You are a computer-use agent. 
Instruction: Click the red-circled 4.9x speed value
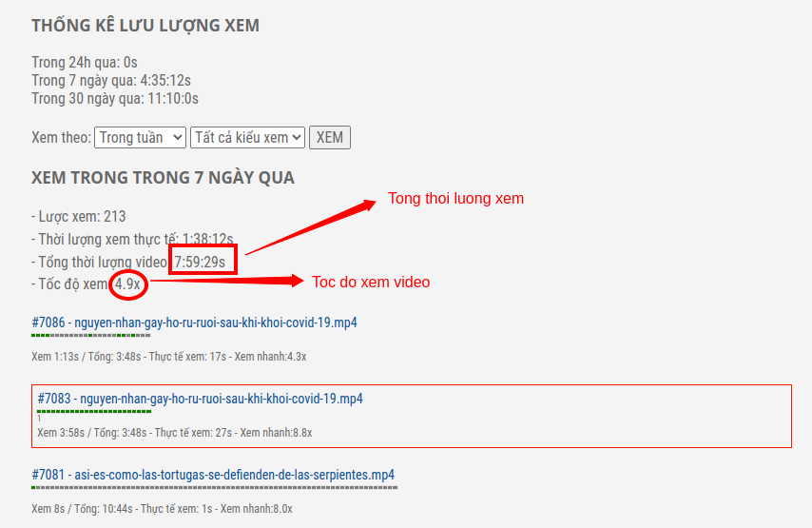[x=128, y=284]
